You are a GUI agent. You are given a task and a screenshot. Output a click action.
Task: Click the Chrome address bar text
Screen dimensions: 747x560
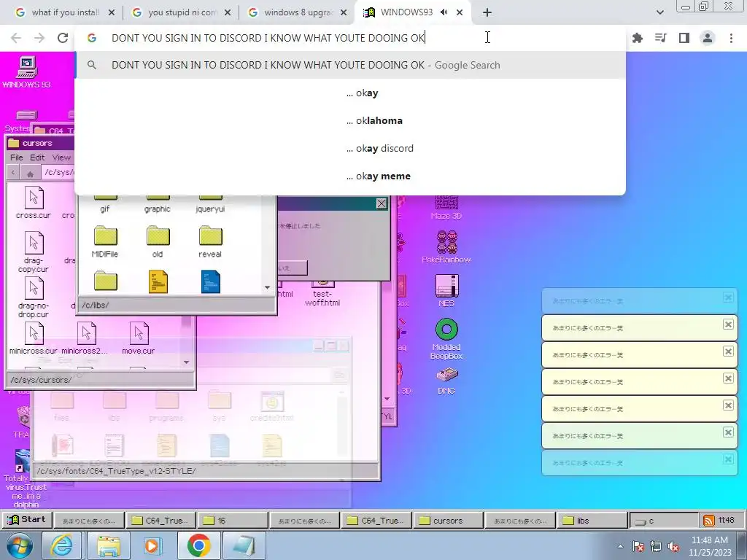[268, 38]
